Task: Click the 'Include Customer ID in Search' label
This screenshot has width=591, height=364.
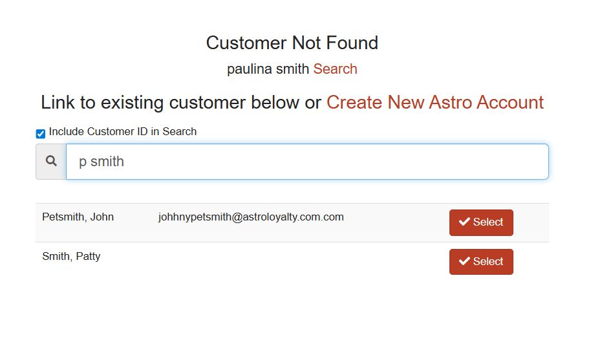Action: [x=123, y=132]
